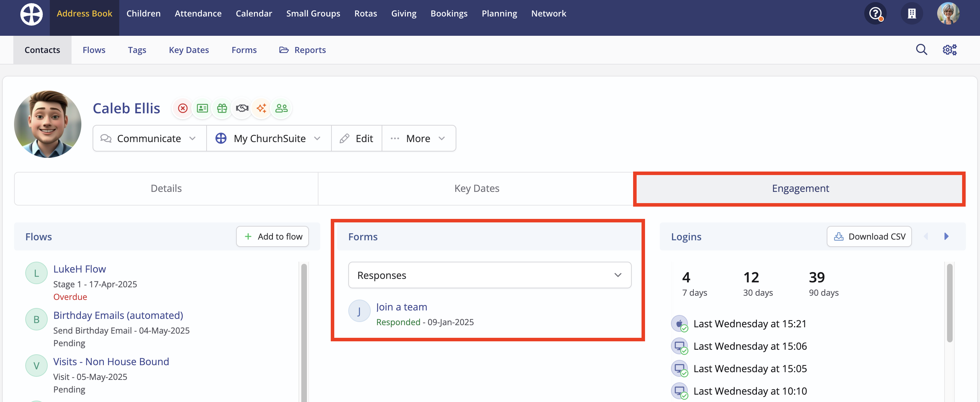The width and height of the screenshot is (980, 402).
Task: Go to next page of logins arrow
Action: click(x=946, y=236)
